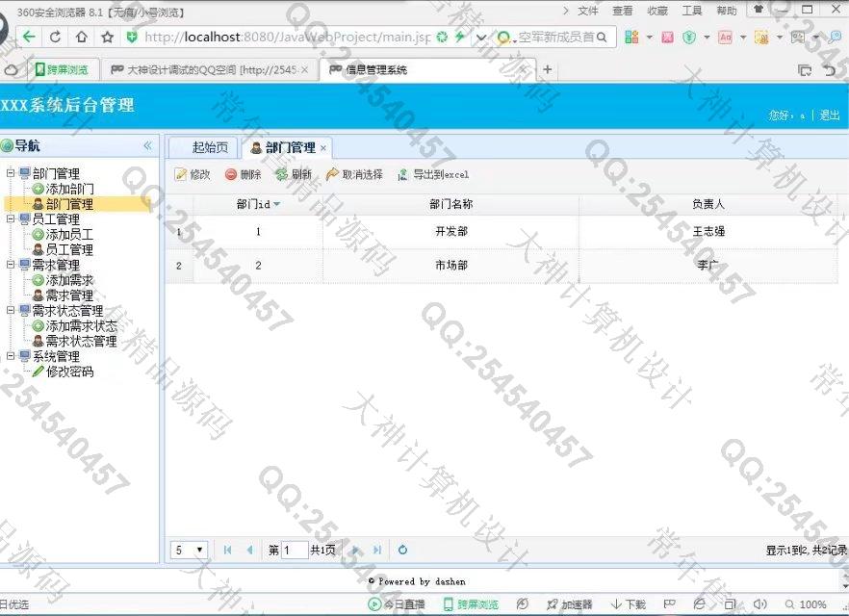
Task: Click 取消选择 to clear selection
Action: tap(354, 174)
